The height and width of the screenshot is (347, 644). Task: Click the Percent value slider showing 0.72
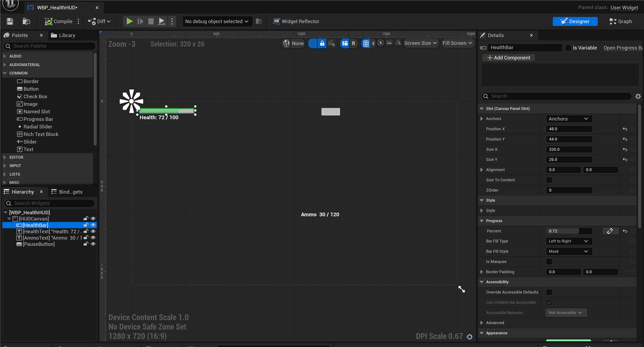(569, 231)
